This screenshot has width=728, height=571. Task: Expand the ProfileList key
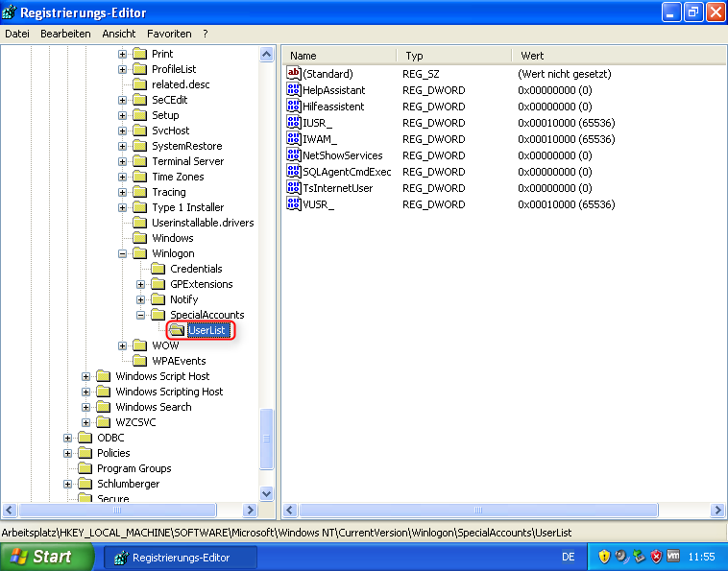(122, 70)
